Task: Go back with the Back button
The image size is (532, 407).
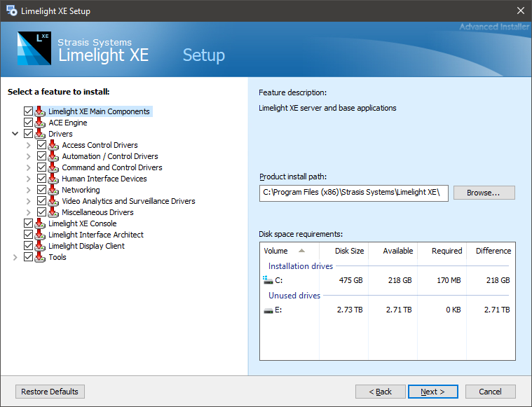Action: coord(381,392)
